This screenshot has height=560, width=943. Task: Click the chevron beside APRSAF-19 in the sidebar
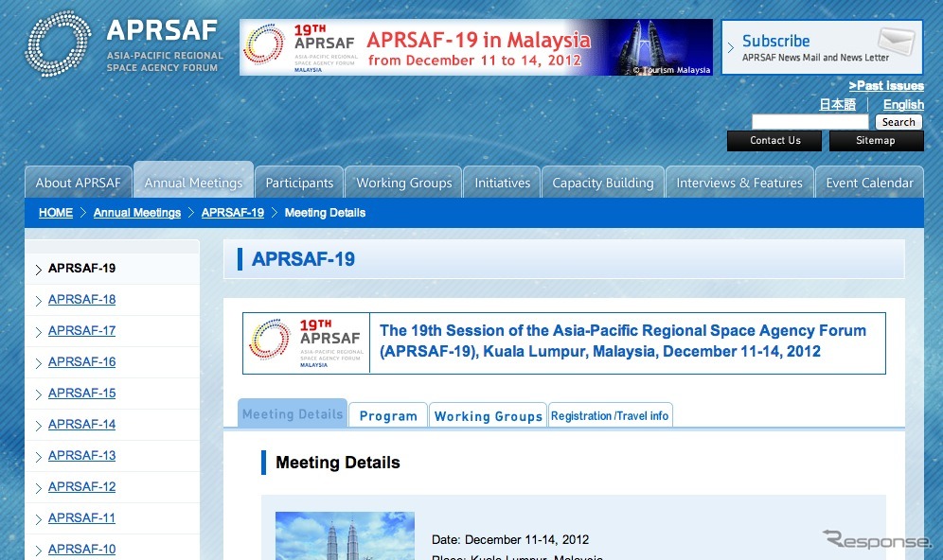pyautogui.click(x=39, y=270)
